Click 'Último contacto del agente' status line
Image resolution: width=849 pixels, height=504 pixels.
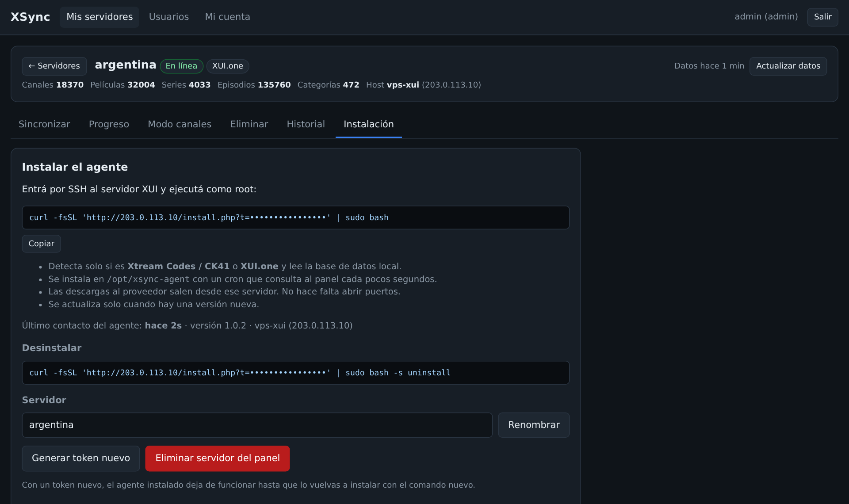[x=187, y=326]
